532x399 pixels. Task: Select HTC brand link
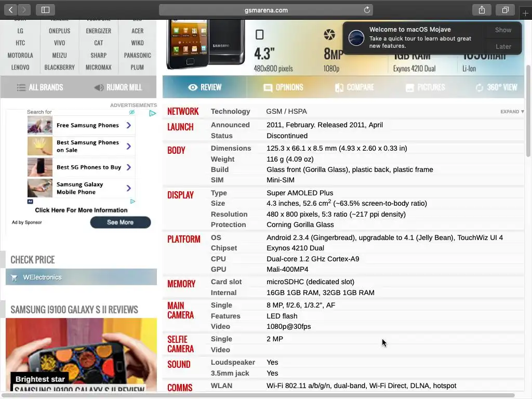tap(20, 43)
